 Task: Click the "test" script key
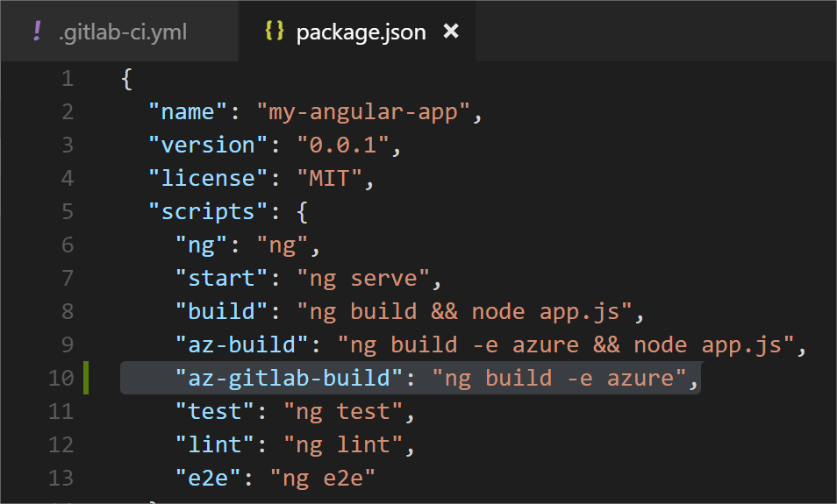pyautogui.click(x=215, y=411)
